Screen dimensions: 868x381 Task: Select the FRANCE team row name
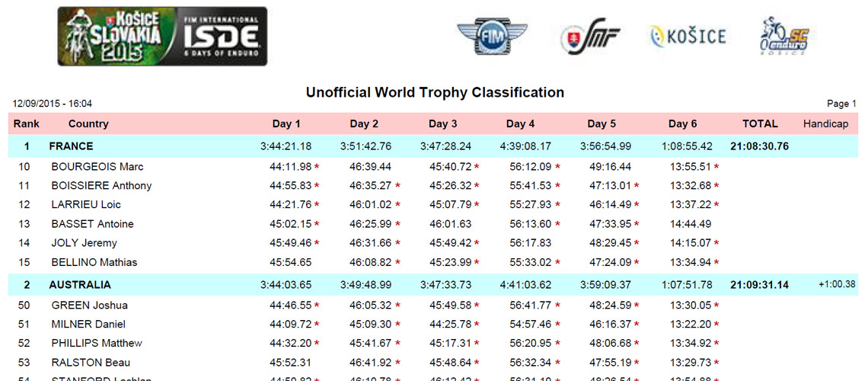click(x=71, y=146)
